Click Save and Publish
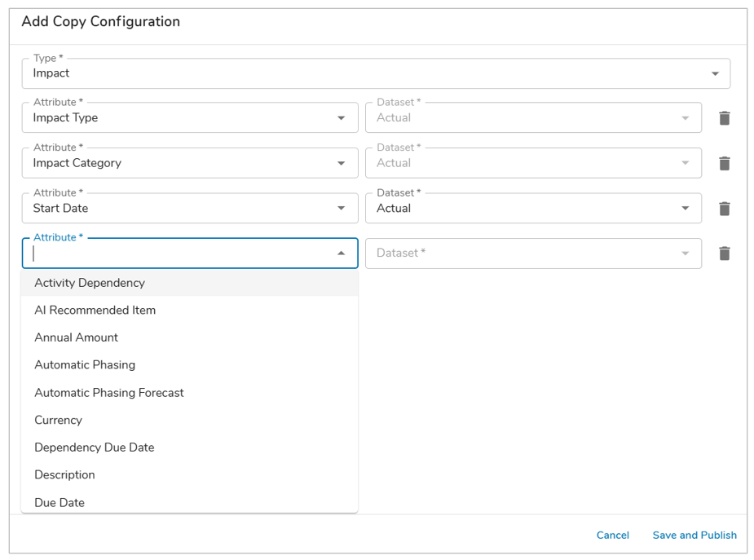 point(694,536)
